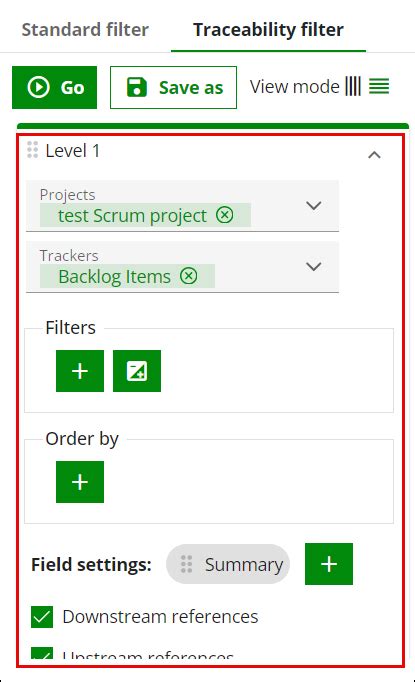Select the Traceability filter tab

[x=268, y=30]
